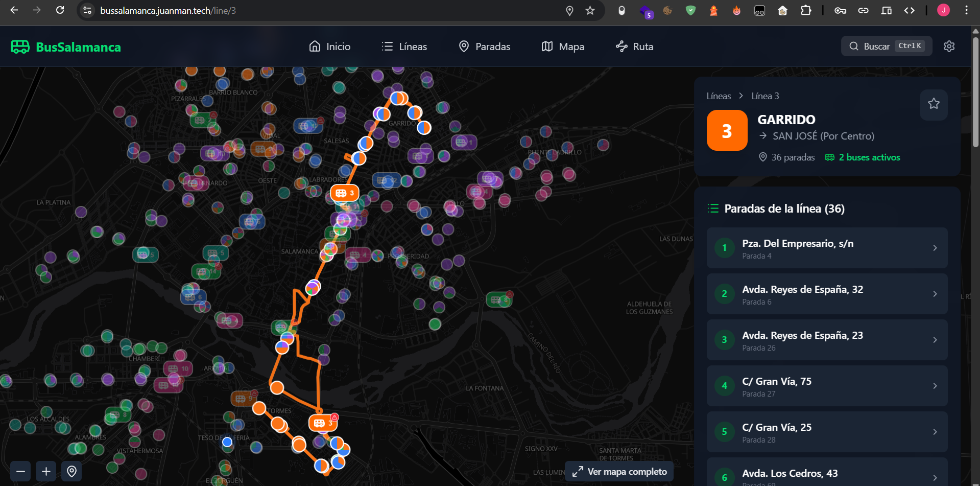Expand Avda. Reyes de España, 32 chevron

pos(935,294)
